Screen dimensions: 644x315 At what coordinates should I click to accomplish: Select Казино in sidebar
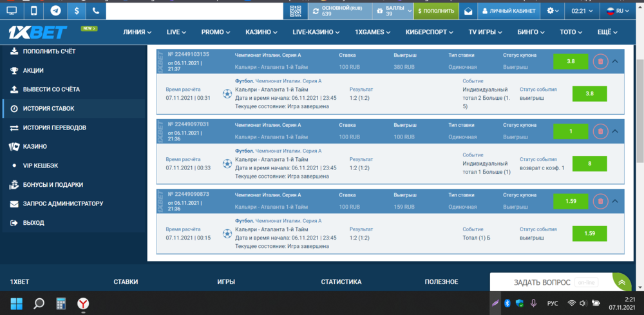tap(73, 147)
